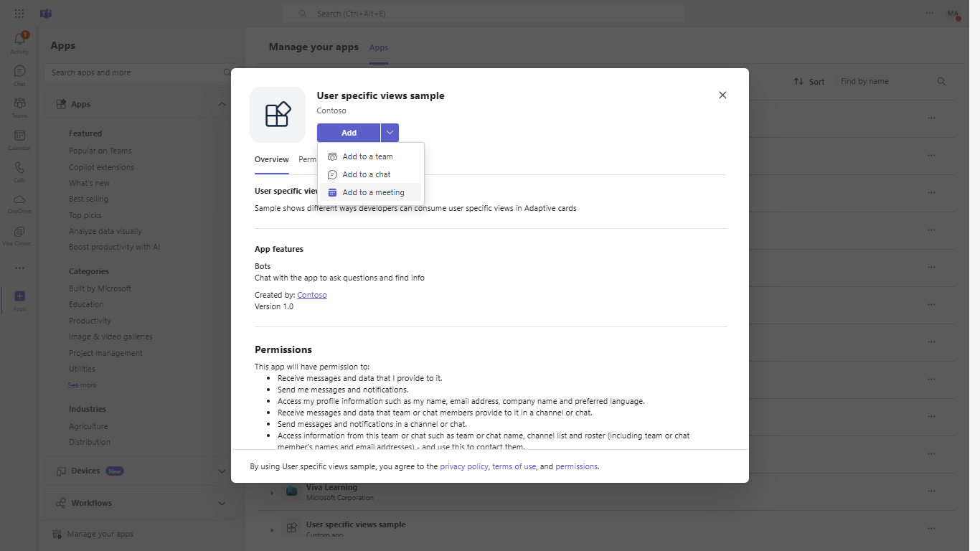
Task: Select Utilities category
Action: tap(82, 369)
